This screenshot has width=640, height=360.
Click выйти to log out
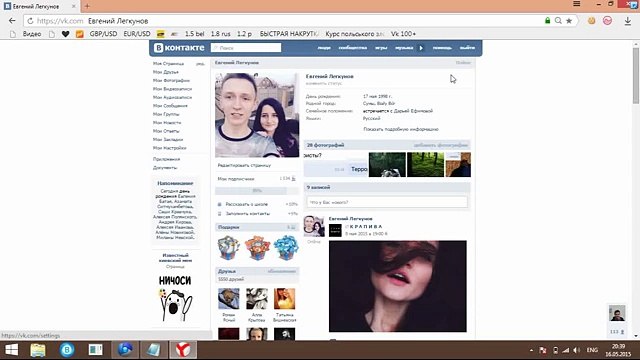click(x=467, y=48)
